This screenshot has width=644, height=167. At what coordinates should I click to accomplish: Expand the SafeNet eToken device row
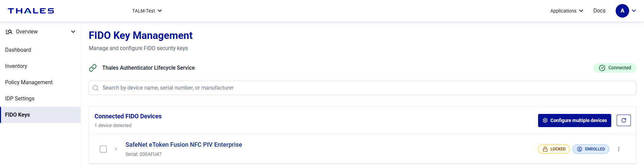click(116, 149)
